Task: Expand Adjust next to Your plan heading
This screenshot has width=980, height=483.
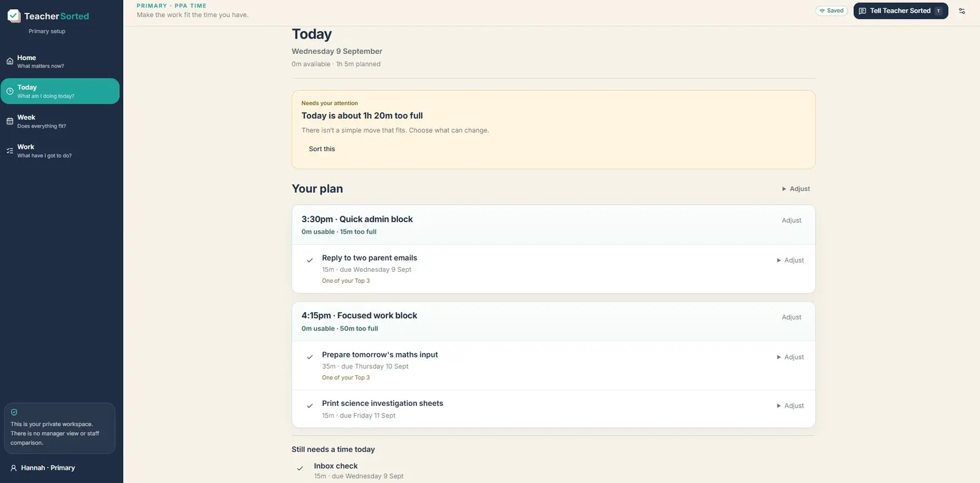Action: click(x=796, y=189)
